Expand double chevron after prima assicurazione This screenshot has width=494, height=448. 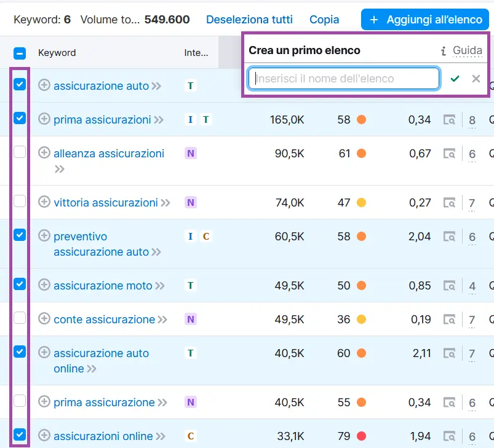coord(162,403)
